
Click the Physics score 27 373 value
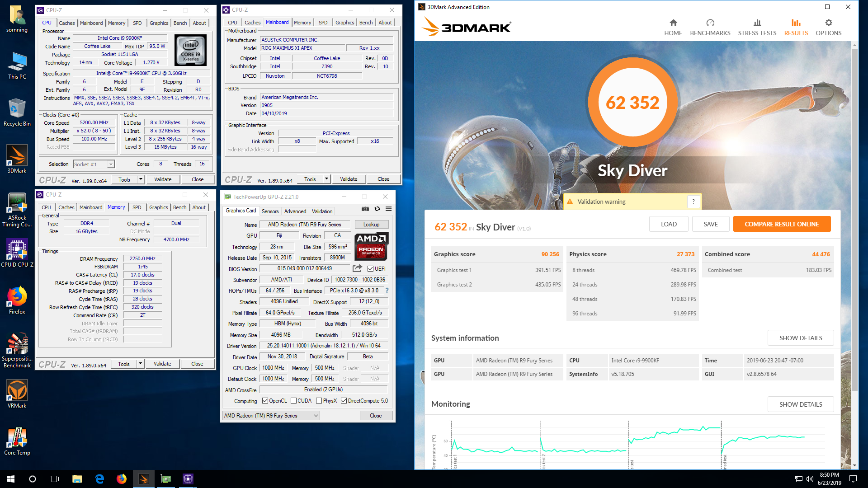pyautogui.click(x=685, y=254)
